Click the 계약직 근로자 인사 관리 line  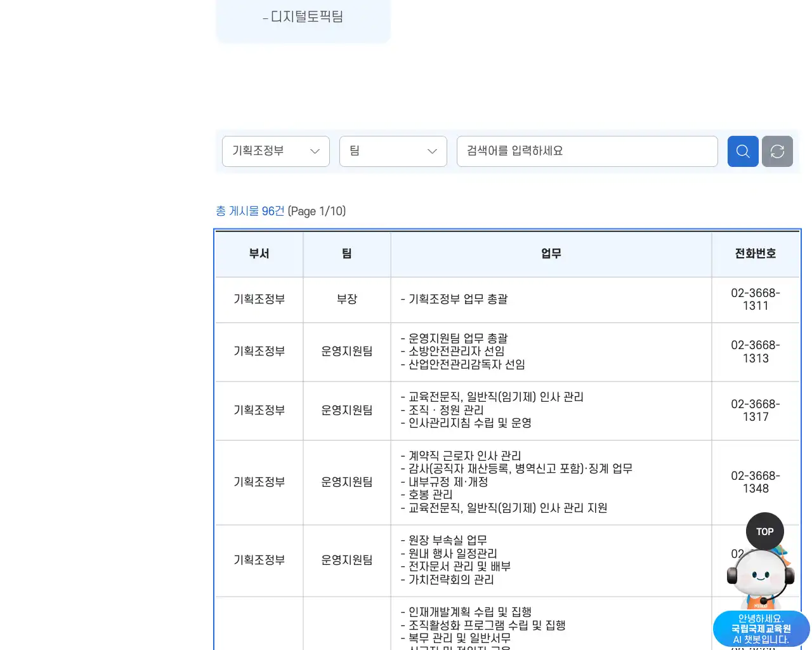[x=461, y=456]
